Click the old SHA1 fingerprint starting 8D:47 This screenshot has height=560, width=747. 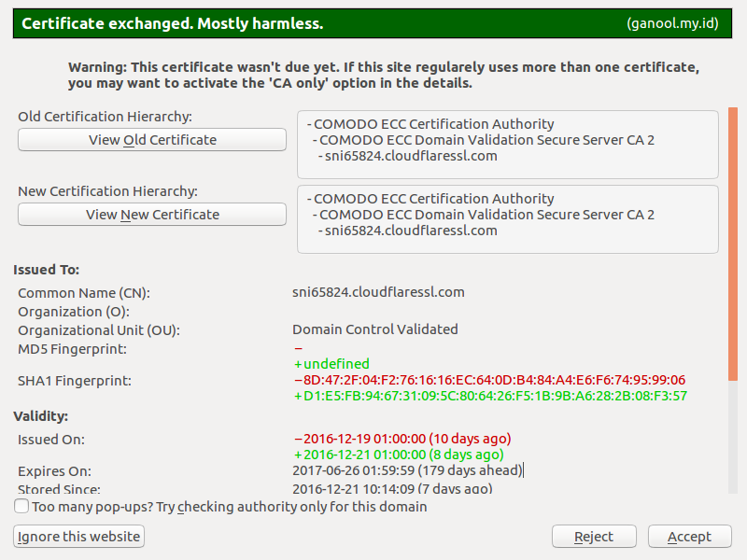tap(489, 380)
